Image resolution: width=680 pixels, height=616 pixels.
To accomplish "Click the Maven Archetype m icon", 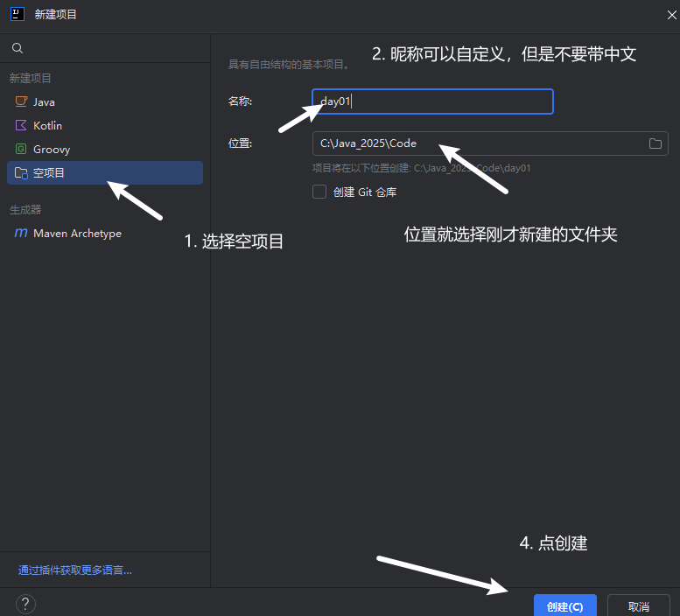I will point(21,234).
